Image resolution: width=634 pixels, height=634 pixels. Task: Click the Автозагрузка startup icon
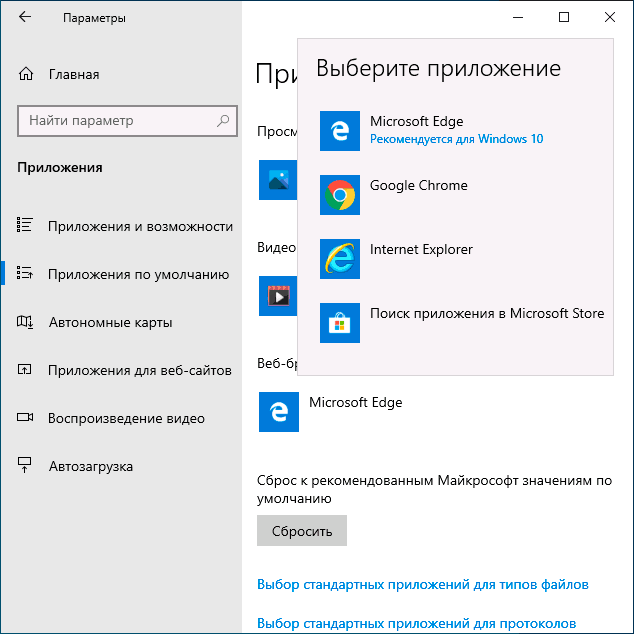tap(25, 465)
